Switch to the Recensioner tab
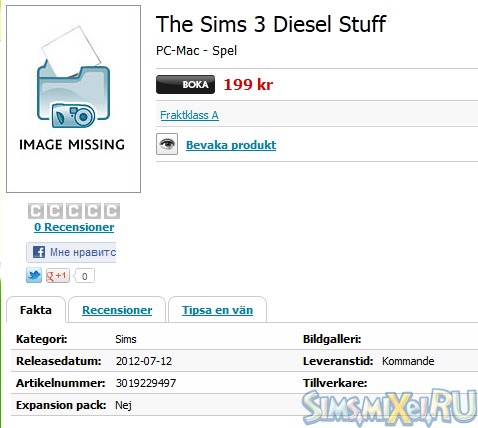 point(117,310)
